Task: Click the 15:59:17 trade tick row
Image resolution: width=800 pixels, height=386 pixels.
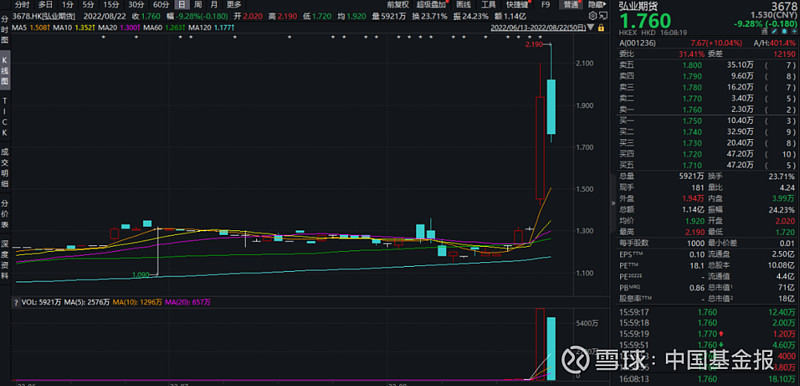Action: pyautogui.click(x=708, y=312)
